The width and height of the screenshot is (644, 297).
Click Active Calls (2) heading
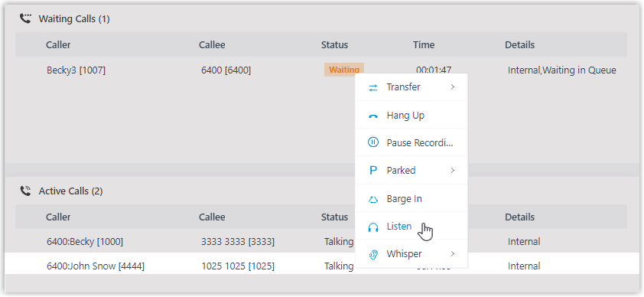(70, 191)
